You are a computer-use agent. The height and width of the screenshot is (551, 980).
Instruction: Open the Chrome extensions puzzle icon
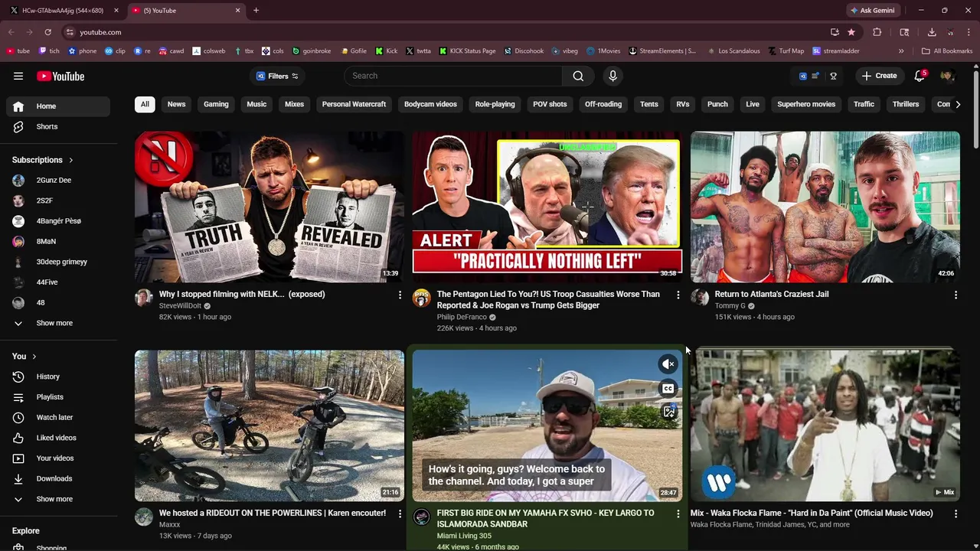[x=877, y=32]
